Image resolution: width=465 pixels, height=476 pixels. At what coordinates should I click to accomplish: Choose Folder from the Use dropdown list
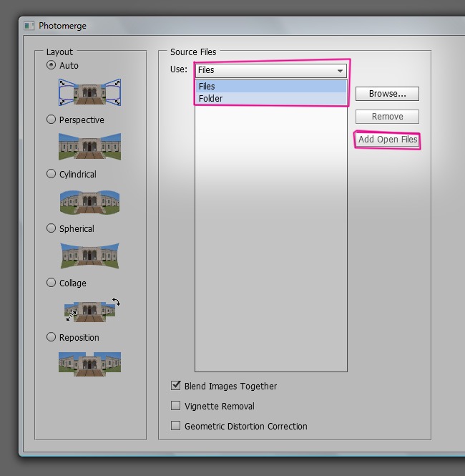[270, 98]
